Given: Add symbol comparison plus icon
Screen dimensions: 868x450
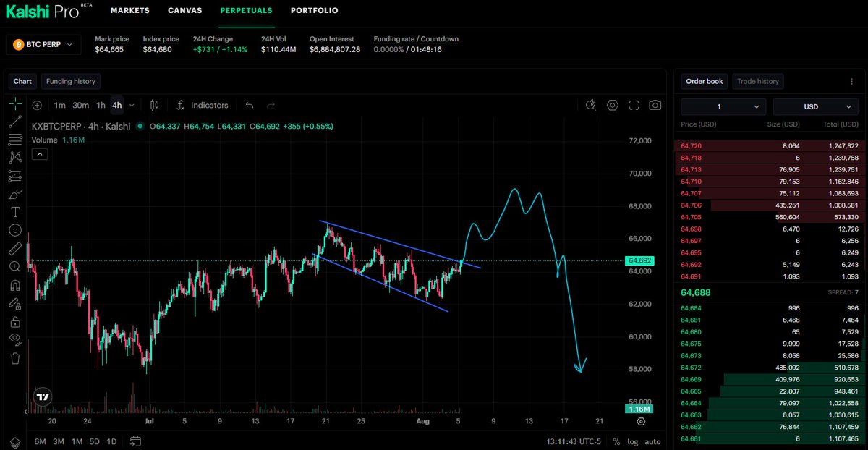Looking at the screenshot, I should pos(37,105).
